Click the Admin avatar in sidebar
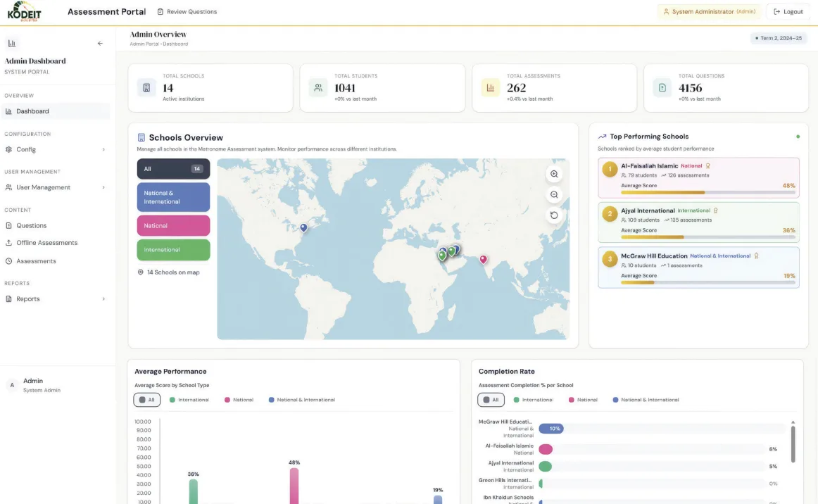The image size is (818, 504). point(12,385)
